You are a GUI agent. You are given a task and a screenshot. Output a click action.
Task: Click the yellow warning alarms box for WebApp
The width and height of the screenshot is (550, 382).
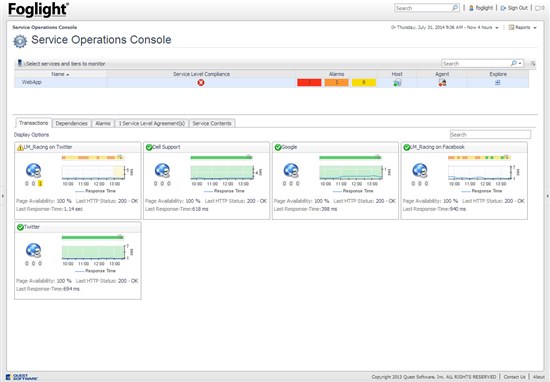pyautogui.click(x=364, y=82)
